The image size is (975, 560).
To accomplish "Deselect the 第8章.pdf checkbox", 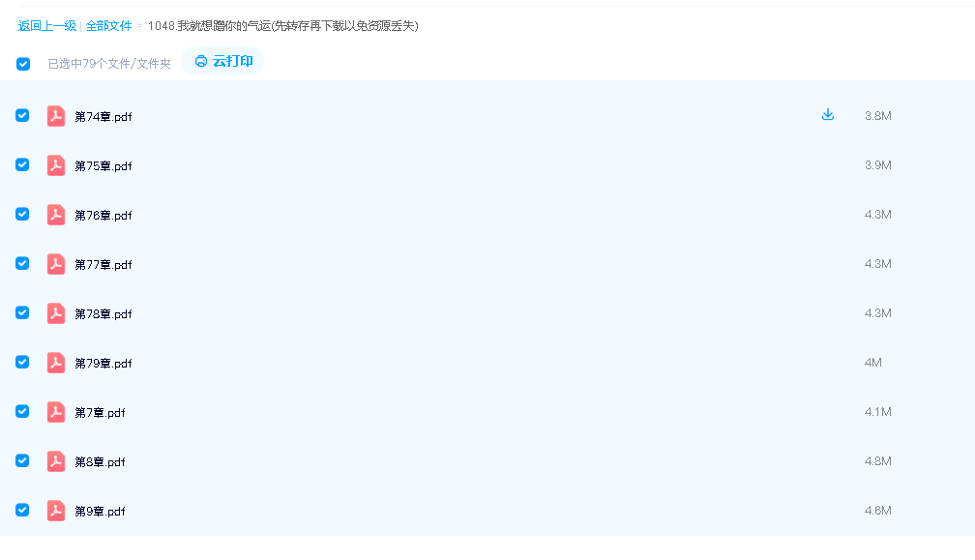I will pyautogui.click(x=22, y=460).
